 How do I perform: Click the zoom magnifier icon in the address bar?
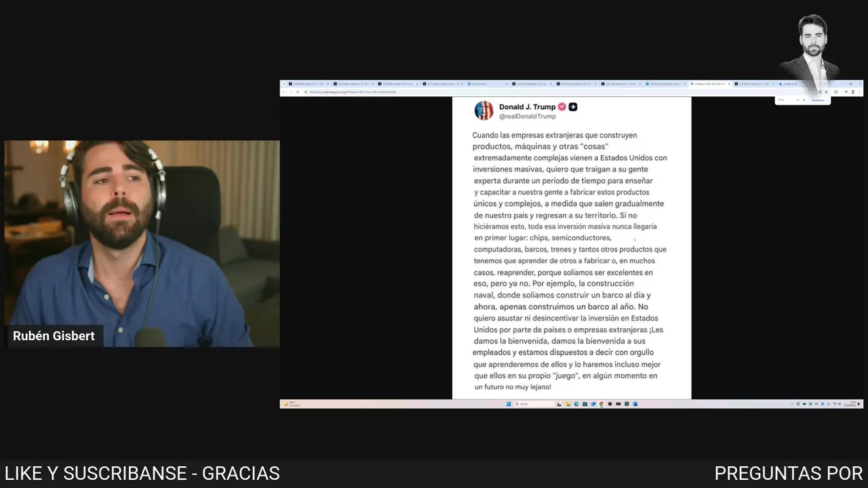820,91
